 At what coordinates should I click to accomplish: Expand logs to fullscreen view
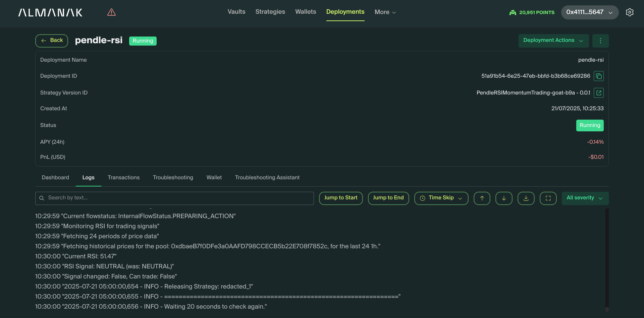(x=548, y=198)
